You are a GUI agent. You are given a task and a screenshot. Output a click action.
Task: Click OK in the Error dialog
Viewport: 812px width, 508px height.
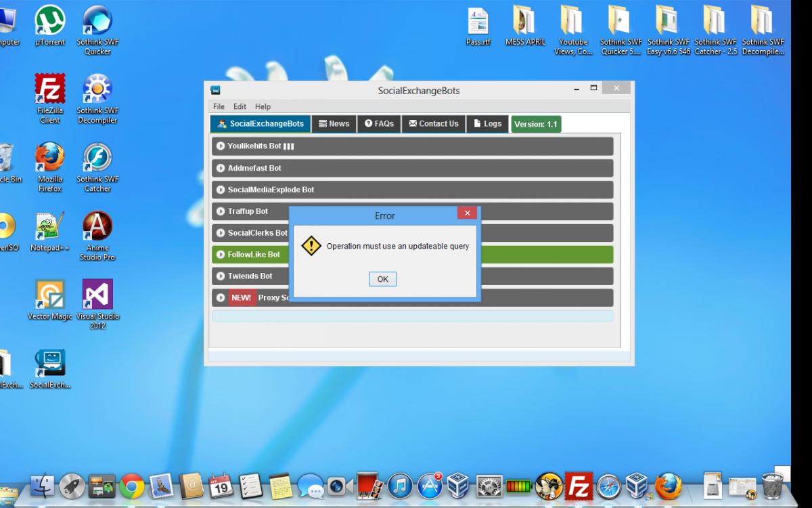pos(382,279)
